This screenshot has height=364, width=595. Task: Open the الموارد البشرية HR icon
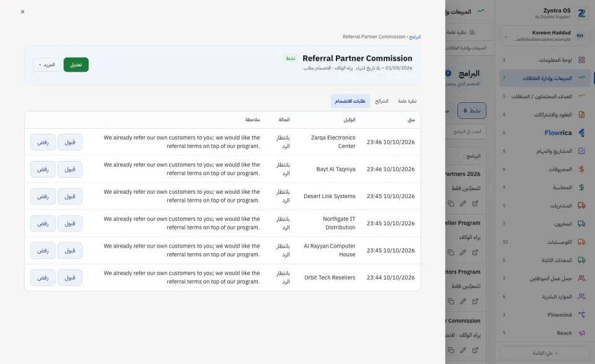pos(581,297)
